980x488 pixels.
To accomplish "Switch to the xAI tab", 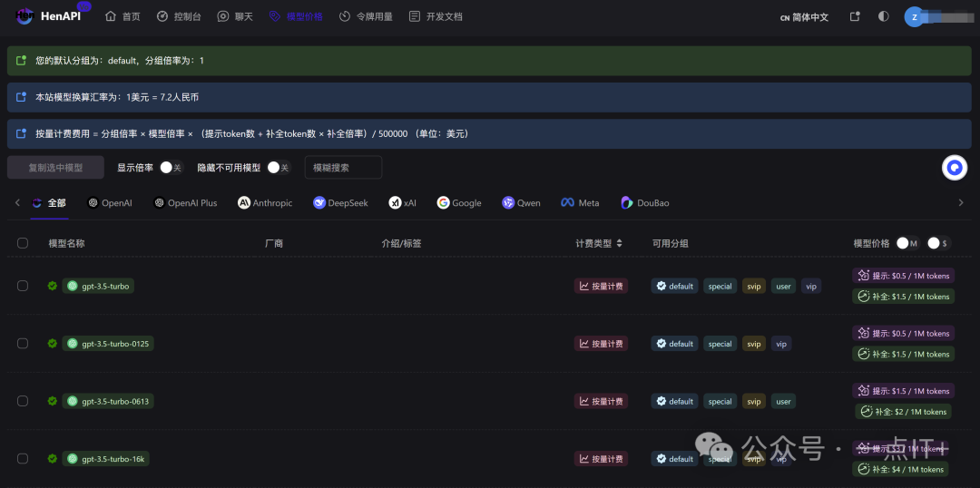I will coord(403,202).
